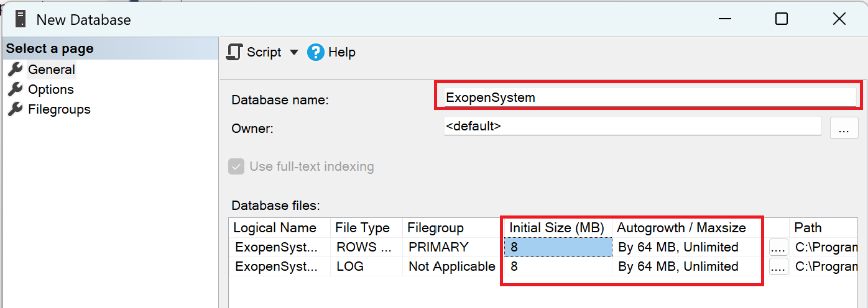Image resolution: width=868 pixels, height=308 pixels.
Task: Browse for owner with ellipsis button
Action: click(844, 129)
